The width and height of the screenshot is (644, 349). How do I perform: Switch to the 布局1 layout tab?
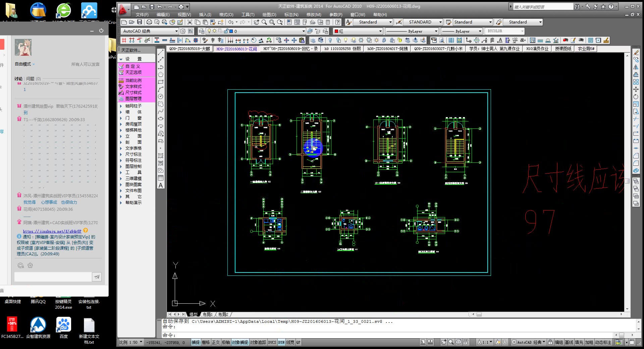tap(208, 314)
